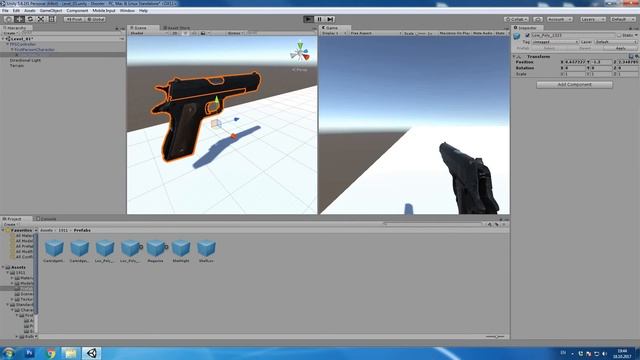Toggle scene lighting icon
This screenshot has height=360, width=640.
pyautogui.click(x=185, y=33)
